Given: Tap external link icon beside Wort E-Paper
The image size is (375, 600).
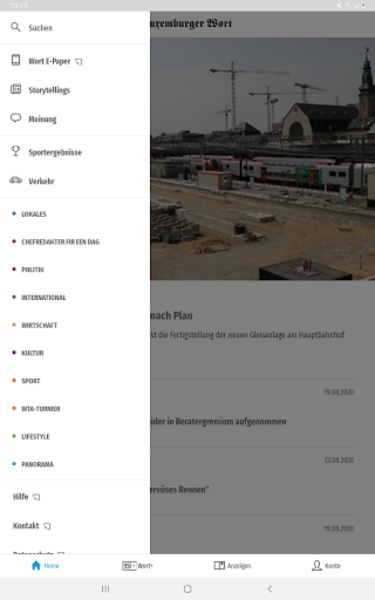Looking at the screenshot, I should tap(78, 62).
